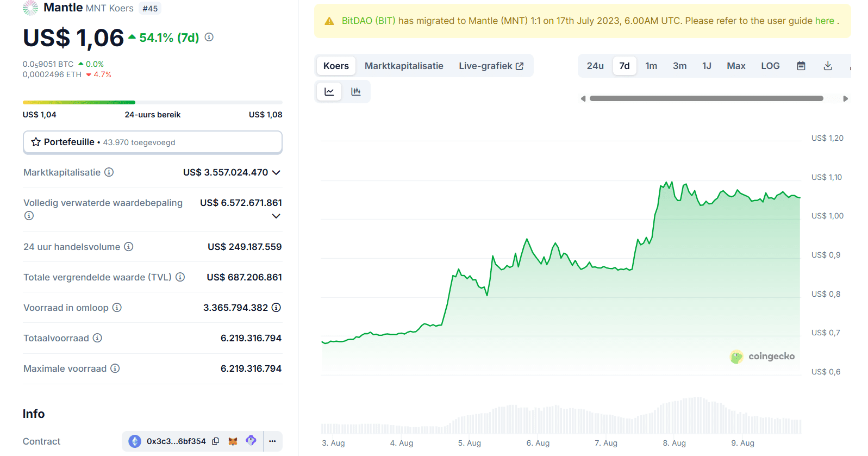Viewport: 868px width, 456px height.
Task: Add Mantle to Portefeuille
Action: 153,142
